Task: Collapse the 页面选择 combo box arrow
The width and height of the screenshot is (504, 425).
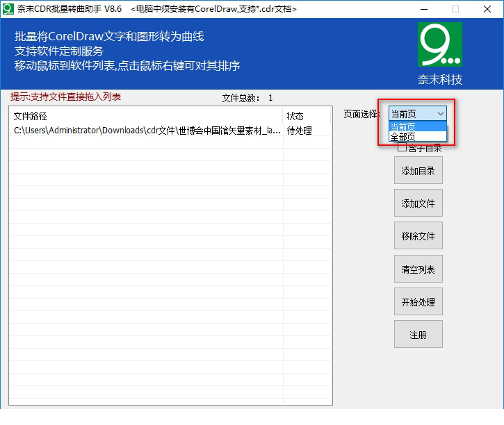Action: (440, 113)
